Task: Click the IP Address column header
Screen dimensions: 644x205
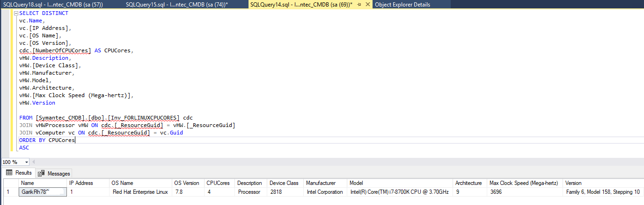Action: pyautogui.click(x=88, y=183)
